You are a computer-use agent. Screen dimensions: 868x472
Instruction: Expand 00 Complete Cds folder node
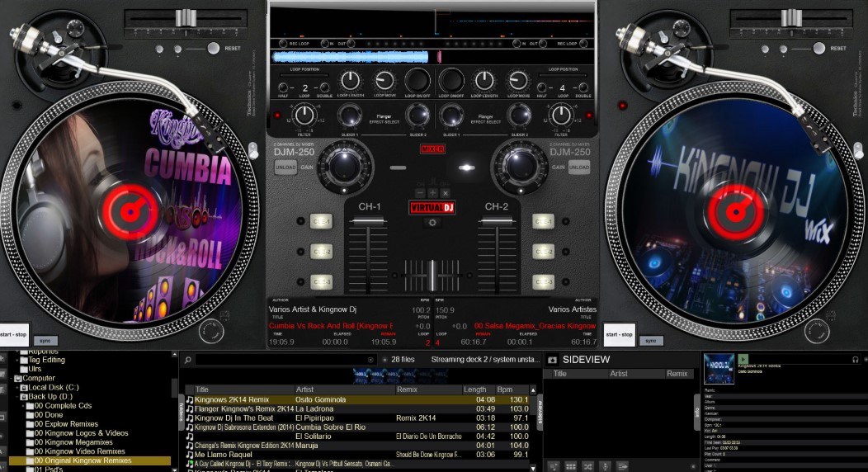[24, 406]
